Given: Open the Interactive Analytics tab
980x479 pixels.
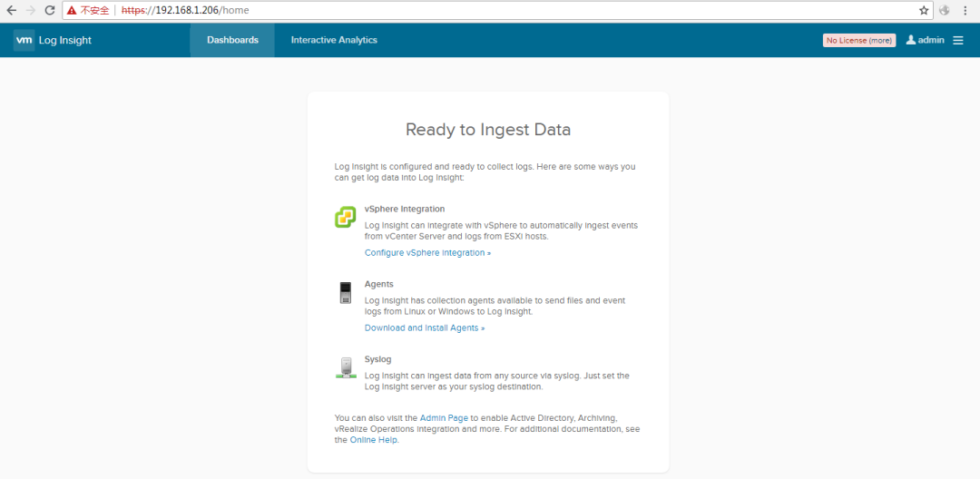Looking at the screenshot, I should 334,40.
